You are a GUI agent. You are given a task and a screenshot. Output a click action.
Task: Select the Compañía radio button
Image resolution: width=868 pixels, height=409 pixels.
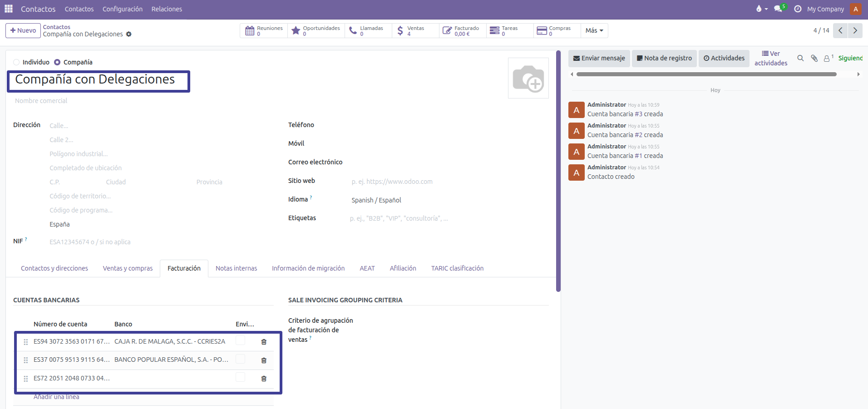tap(57, 62)
